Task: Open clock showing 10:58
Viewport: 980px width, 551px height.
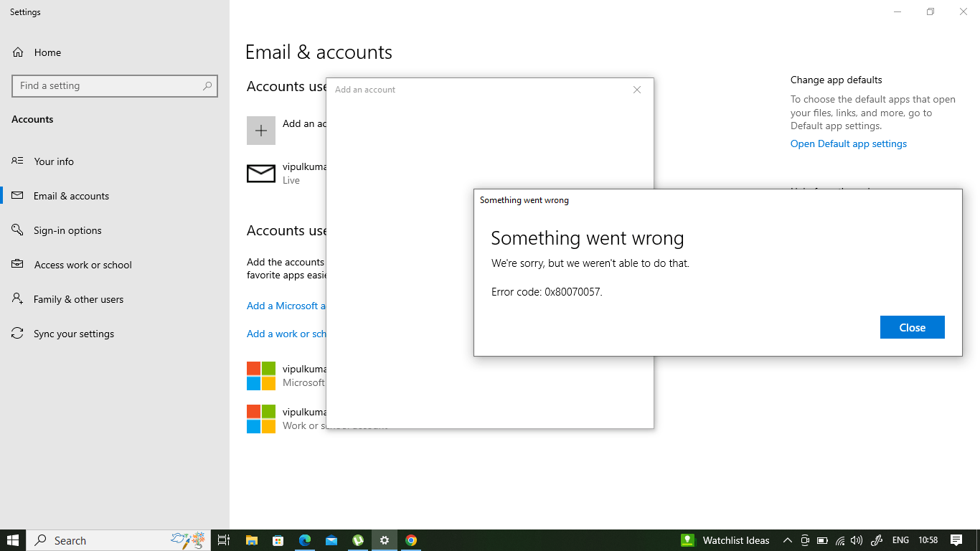Action: click(928, 540)
